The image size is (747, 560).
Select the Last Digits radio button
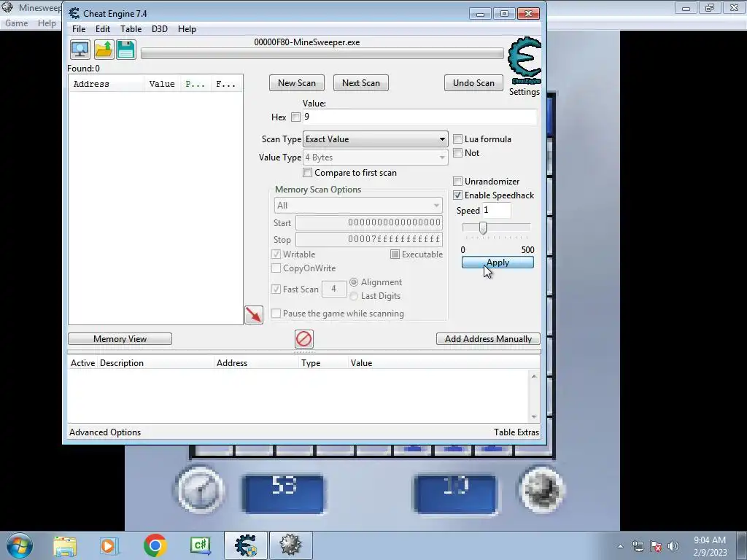pos(354,296)
